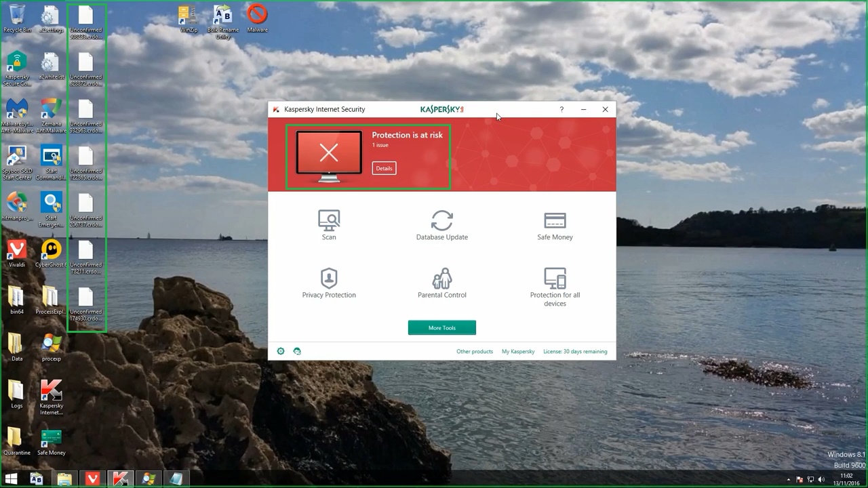Select the CyberGhost desktop shortcut
This screenshot has width=868, height=488.
coord(51,253)
